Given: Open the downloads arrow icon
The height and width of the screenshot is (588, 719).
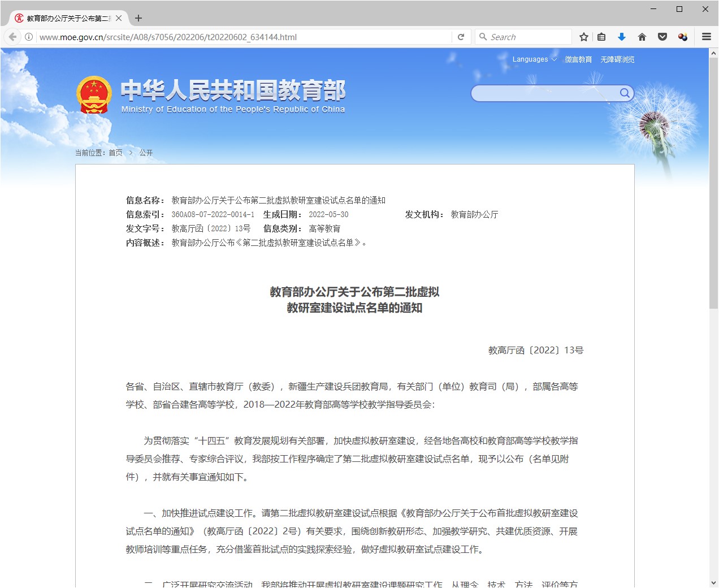Looking at the screenshot, I should coord(622,37).
